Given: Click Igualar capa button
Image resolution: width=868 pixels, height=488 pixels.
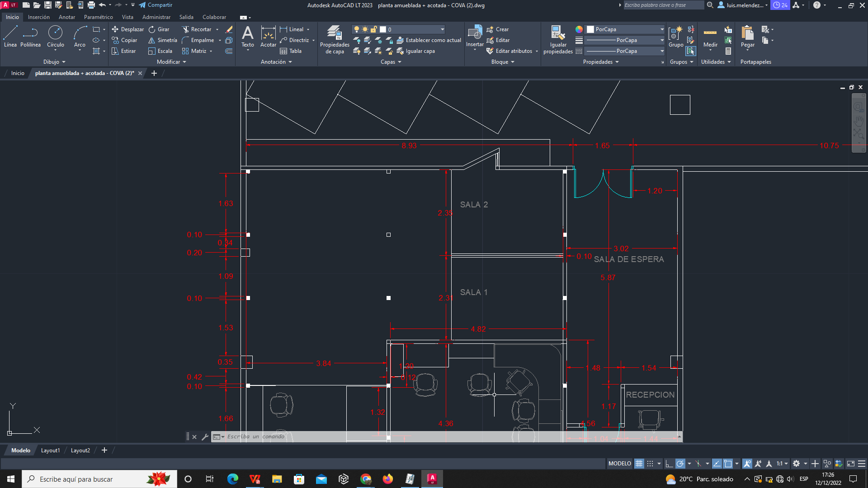Looking at the screenshot, I should (416, 51).
